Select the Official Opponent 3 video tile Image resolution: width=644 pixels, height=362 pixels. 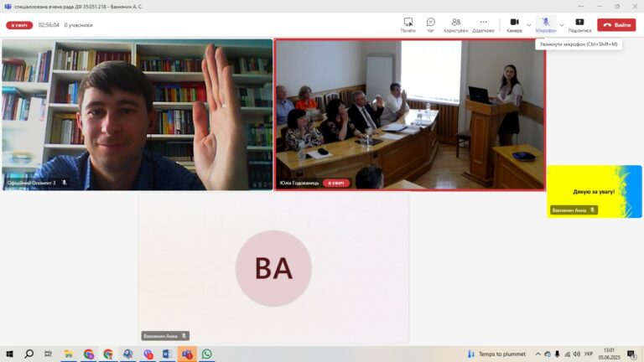pyautogui.click(x=138, y=115)
